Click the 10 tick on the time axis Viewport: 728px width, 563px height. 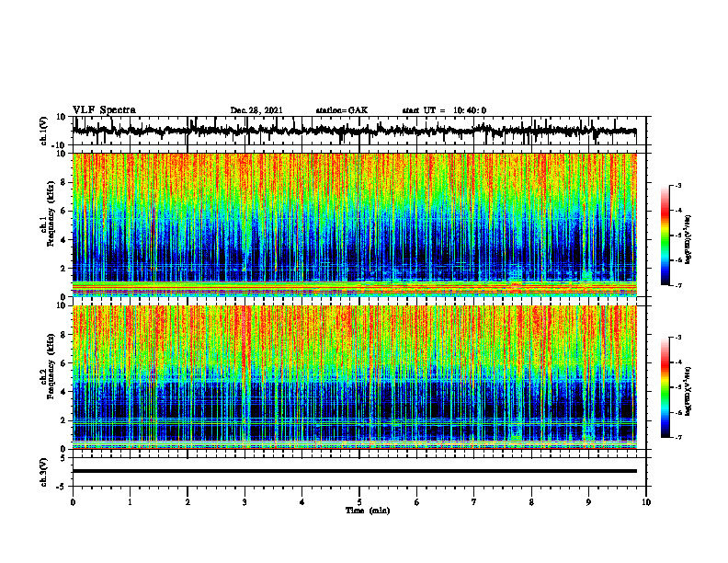pyautogui.click(x=646, y=502)
